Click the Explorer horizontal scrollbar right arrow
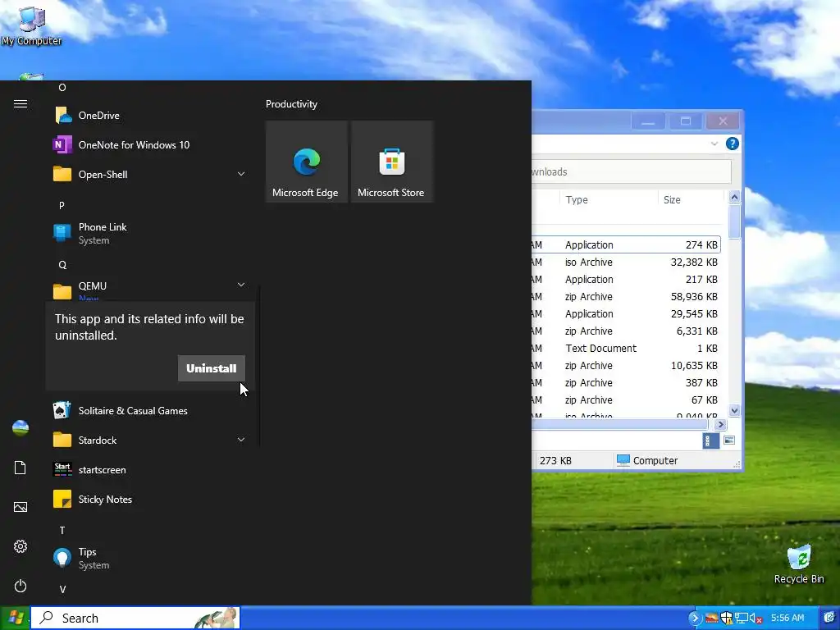This screenshot has width=840, height=630. (x=720, y=424)
